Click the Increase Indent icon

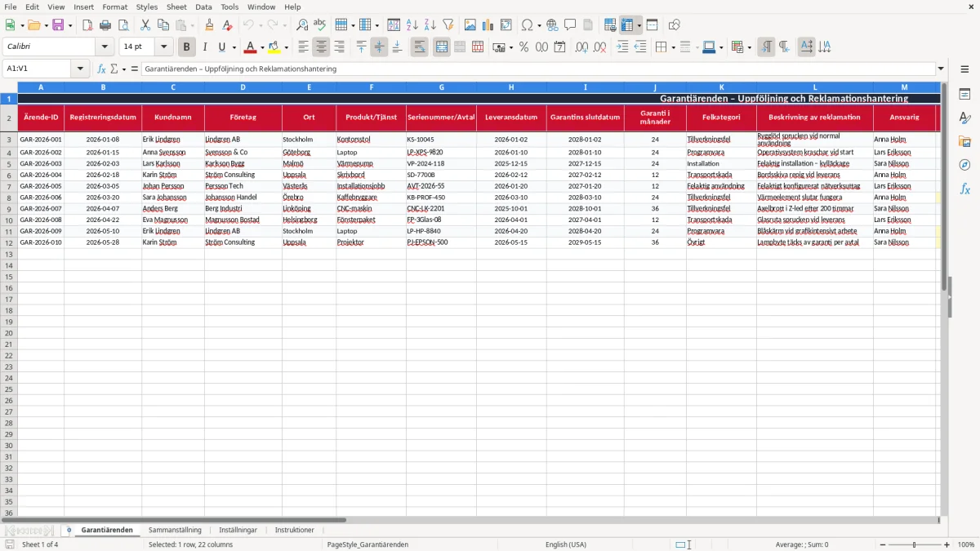(622, 47)
